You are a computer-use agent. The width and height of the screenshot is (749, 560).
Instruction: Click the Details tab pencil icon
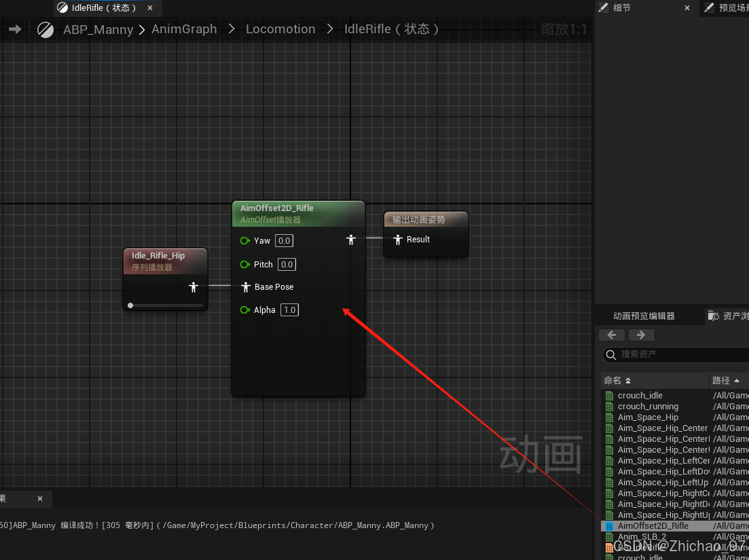click(x=603, y=7)
